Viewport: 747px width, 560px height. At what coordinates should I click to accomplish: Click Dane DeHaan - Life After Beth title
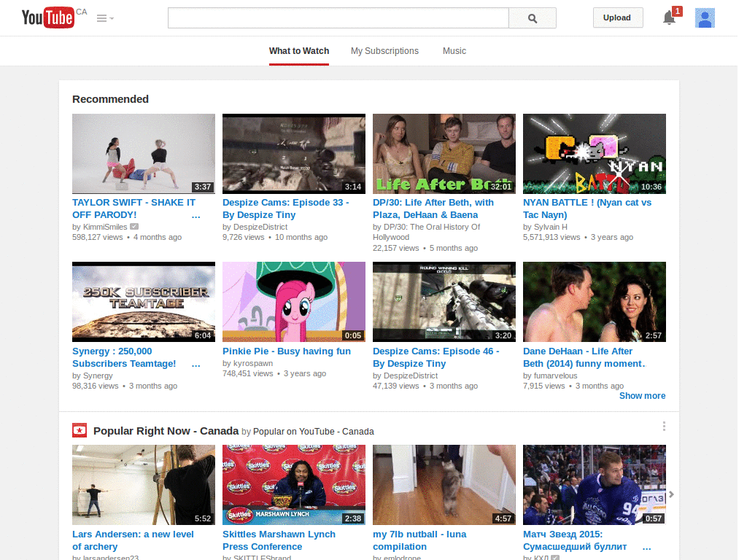click(x=584, y=357)
